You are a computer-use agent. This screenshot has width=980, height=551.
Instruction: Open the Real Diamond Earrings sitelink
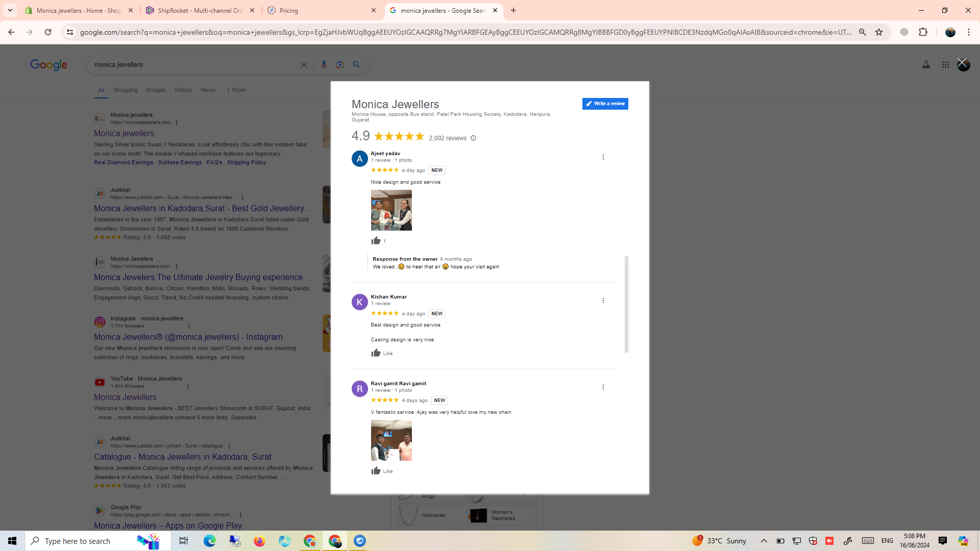(124, 163)
